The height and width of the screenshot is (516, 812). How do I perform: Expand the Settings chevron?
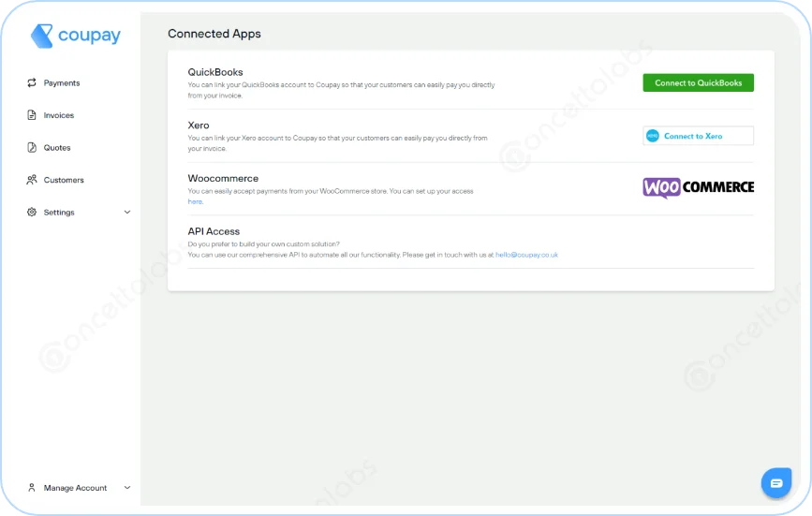pos(127,213)
